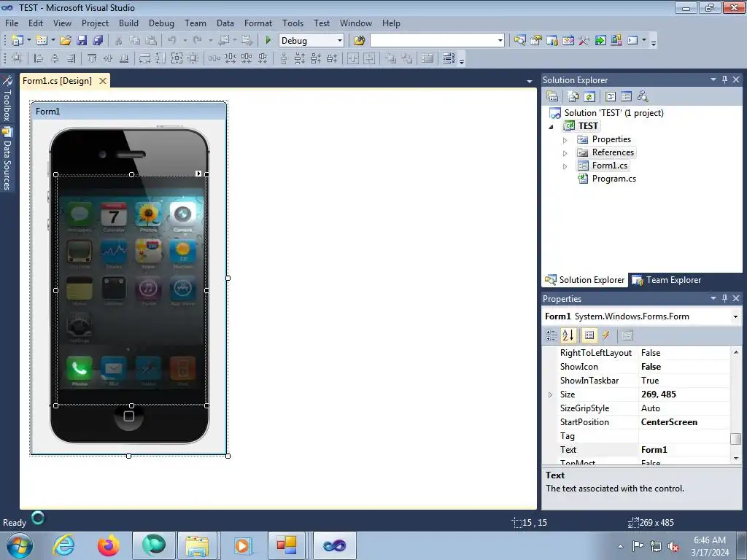
Task: Open the File menu
Action: click(12, 23)
